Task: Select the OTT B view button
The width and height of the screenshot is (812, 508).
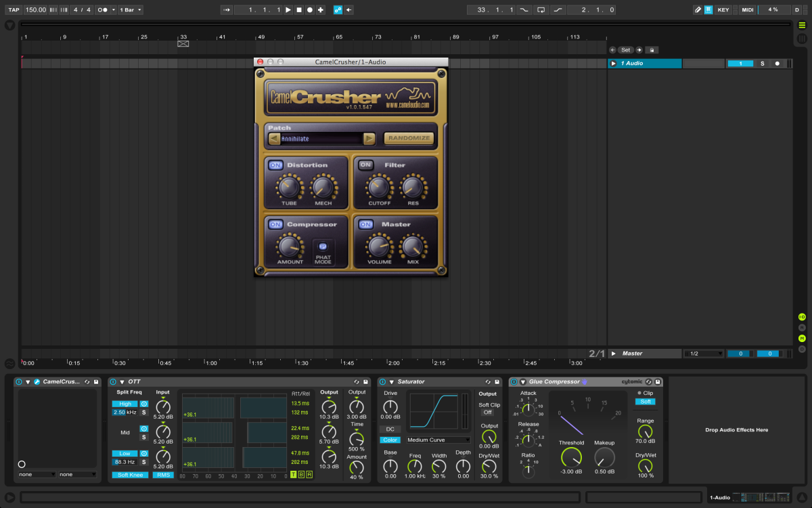Action: coord(302,475)
